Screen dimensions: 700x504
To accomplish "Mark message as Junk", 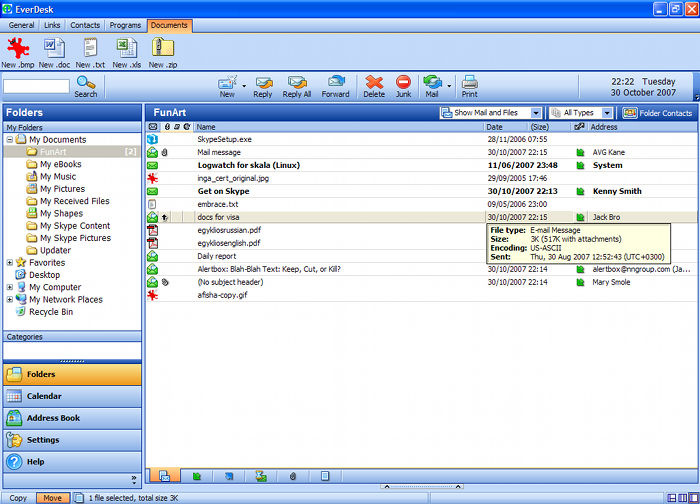I will click(403, 86).
